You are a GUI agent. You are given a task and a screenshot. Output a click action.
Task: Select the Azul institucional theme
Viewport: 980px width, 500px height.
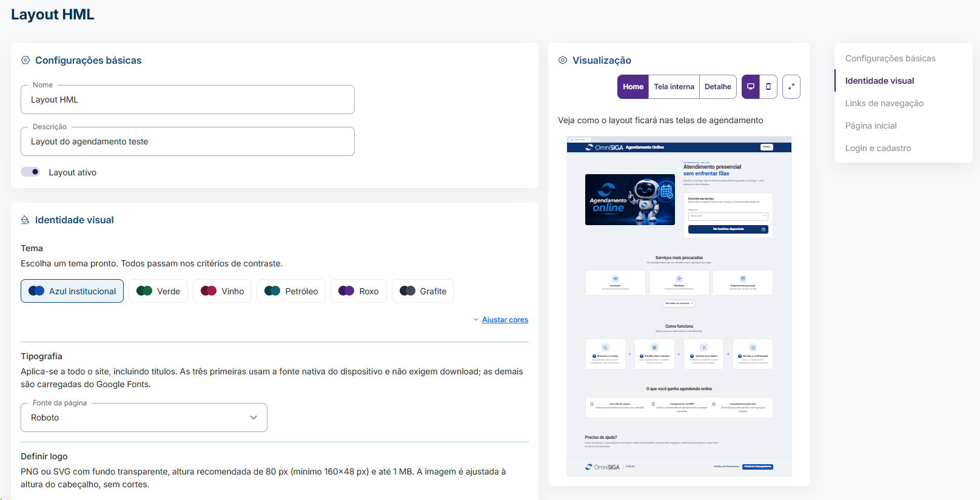click(x=72, y=291)
